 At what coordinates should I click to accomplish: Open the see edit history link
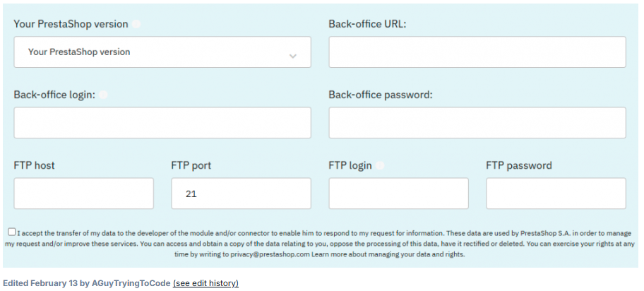click(205, 283)
